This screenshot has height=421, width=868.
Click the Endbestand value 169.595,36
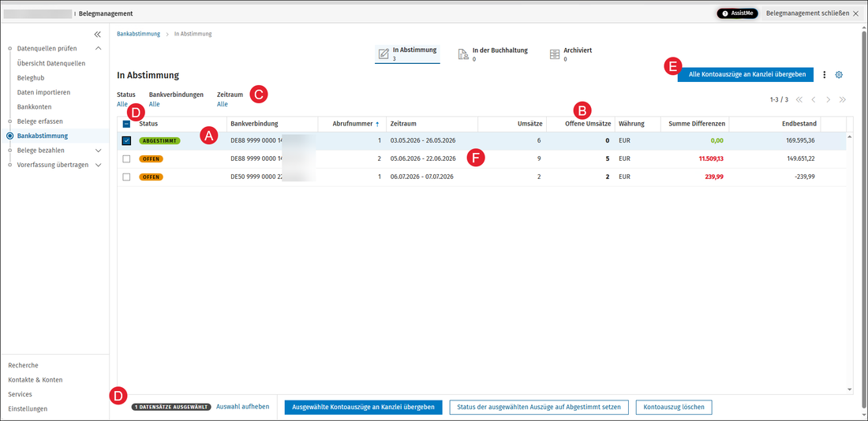coord(800,141)
